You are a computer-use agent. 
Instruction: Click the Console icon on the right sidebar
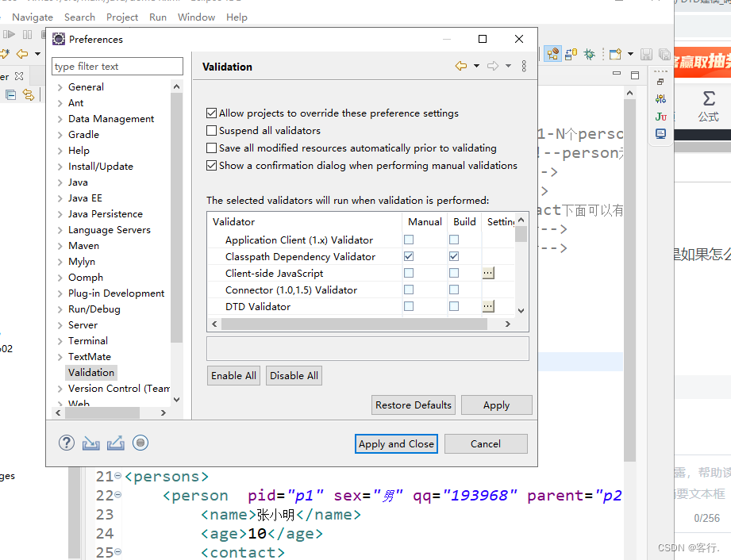point(660,133)
